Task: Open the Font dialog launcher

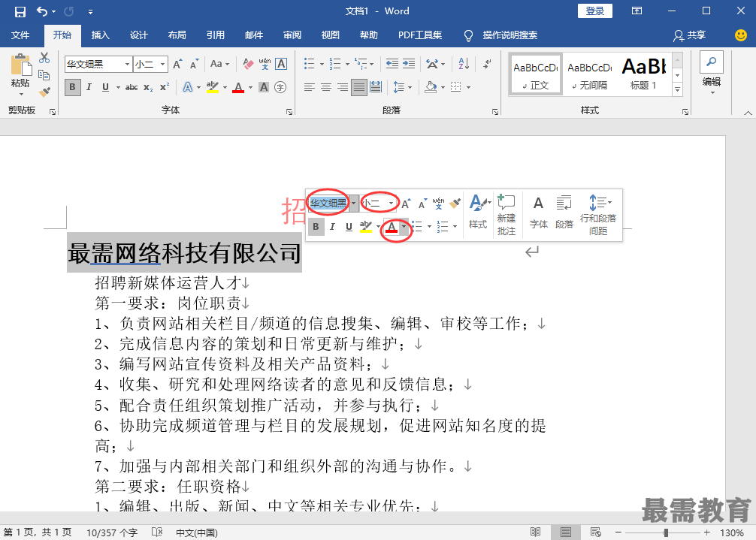Action: tap(289, 112)
